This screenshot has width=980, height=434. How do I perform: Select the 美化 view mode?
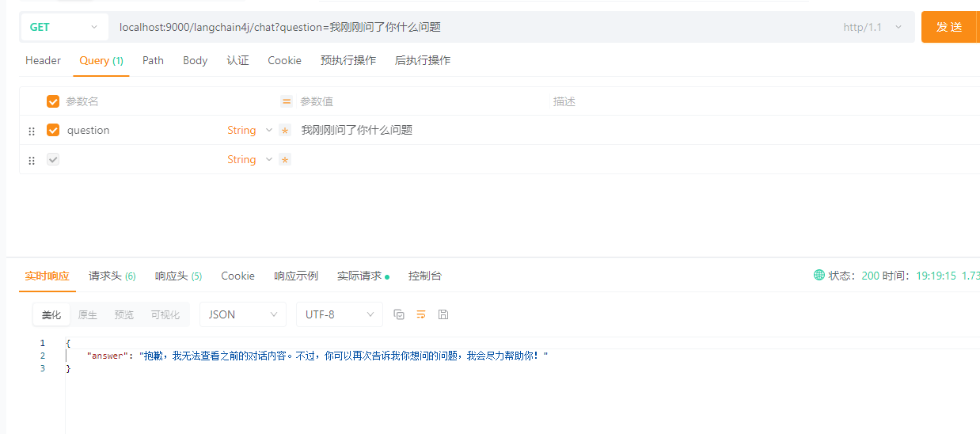click(51, 314)
